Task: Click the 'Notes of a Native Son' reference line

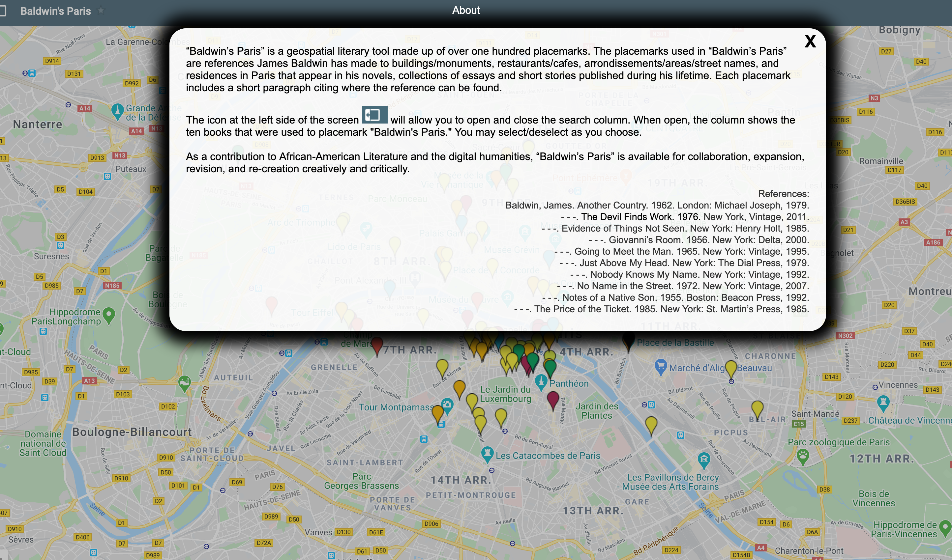Action: (675, 297)
